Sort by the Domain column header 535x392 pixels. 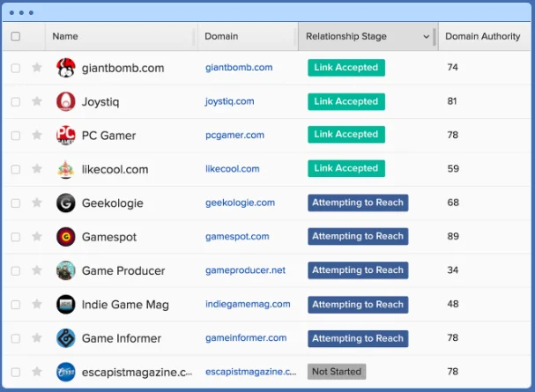click(x=221, y=36)
